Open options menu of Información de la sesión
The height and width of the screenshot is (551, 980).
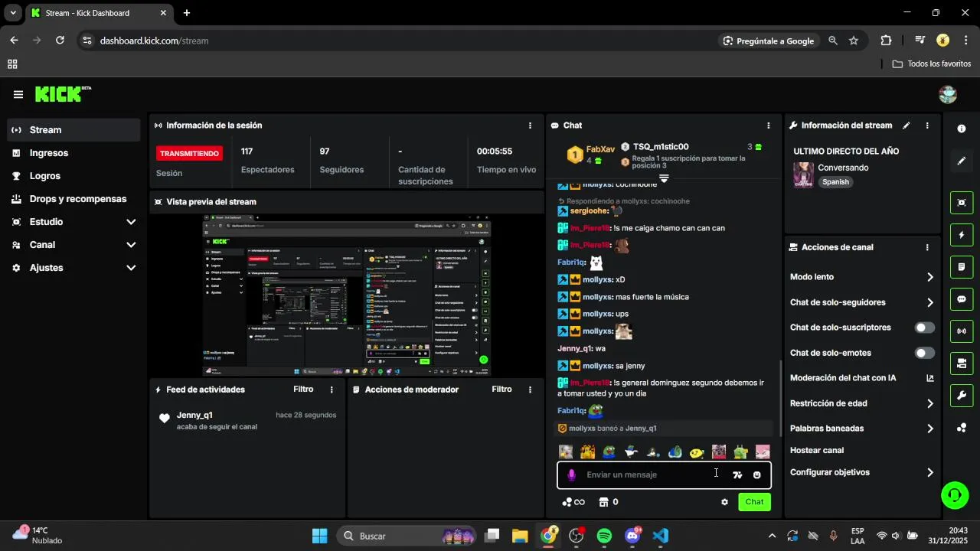tap(530, 126)
